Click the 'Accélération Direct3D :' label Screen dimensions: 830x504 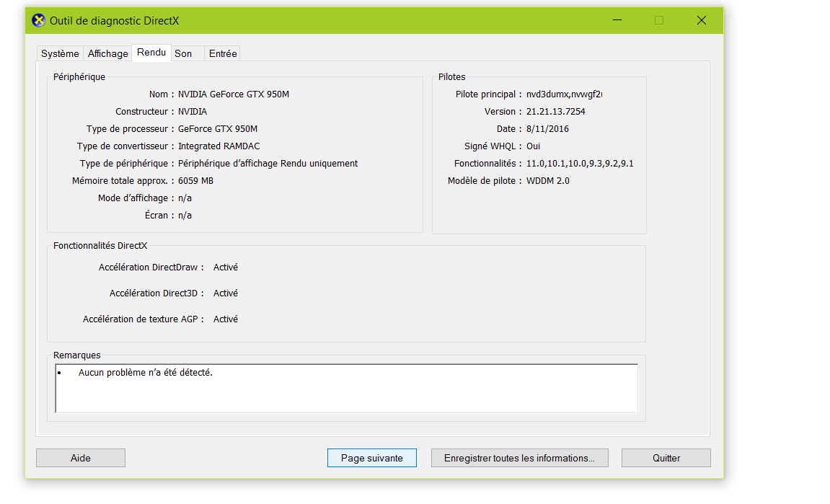tap(156, 293)
